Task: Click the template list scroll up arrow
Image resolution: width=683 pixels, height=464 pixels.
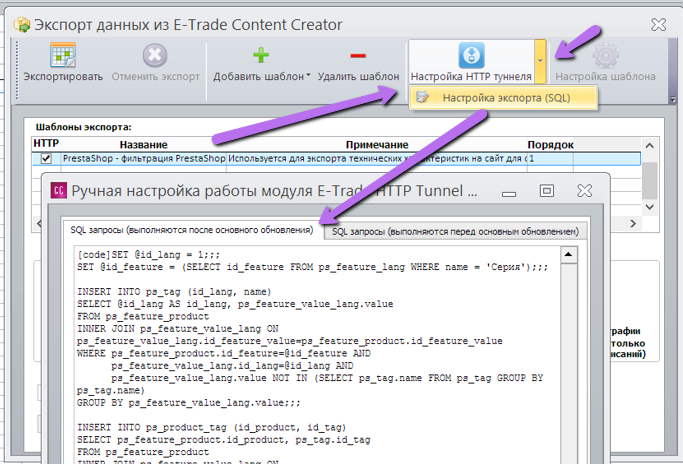Action: tap(649, 146)
